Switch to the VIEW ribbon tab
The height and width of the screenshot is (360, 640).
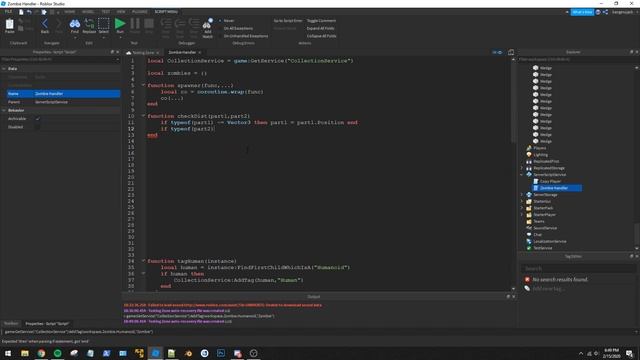pos(121,12)
